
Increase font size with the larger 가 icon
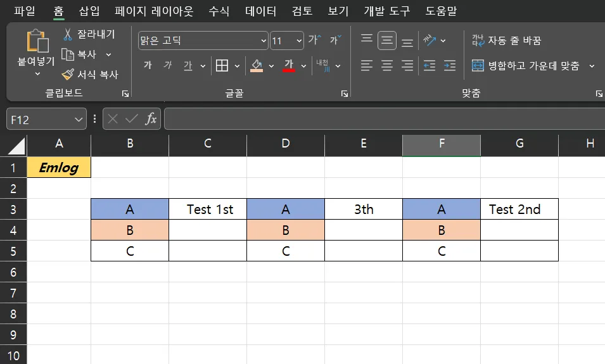pos(314,40)
